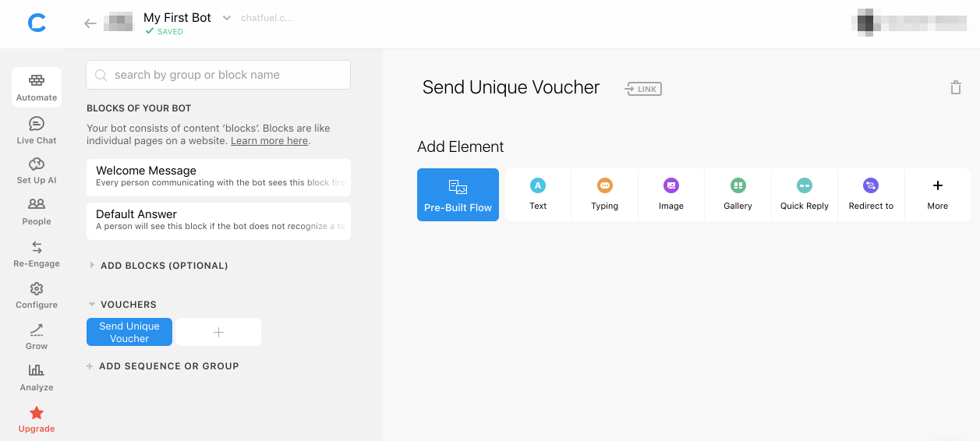Click the Add Element heading
Viewport: 980px width, 441px height.
[x=461, y=146]
